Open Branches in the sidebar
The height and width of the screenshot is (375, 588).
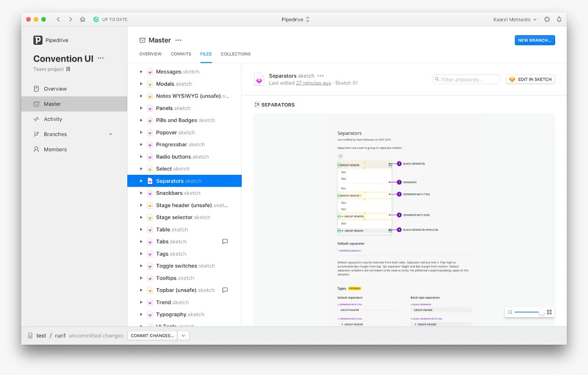[55, 134]
